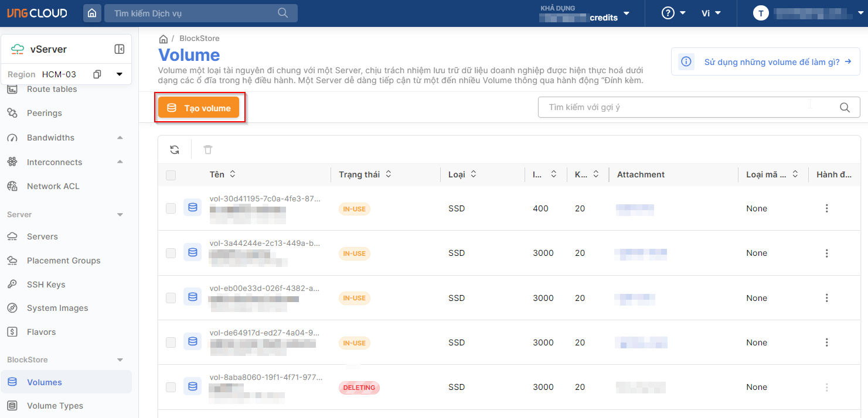Open Volume Types in the sidebar
The width and height of the screenshot is (868, 418).
tap(55, 406)
